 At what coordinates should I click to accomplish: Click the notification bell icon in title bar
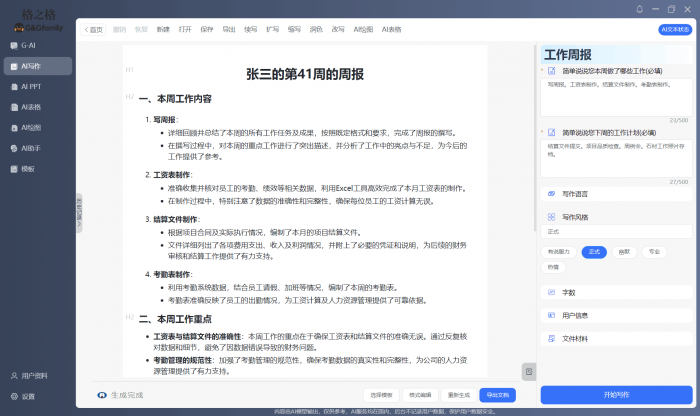click(641, 7)
